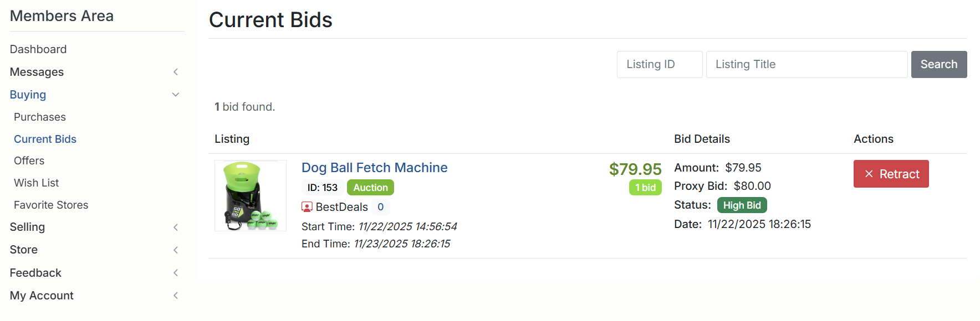Click the fetch machine product thumbnail
Screen dimensions: 980x321
pos(251,195)
